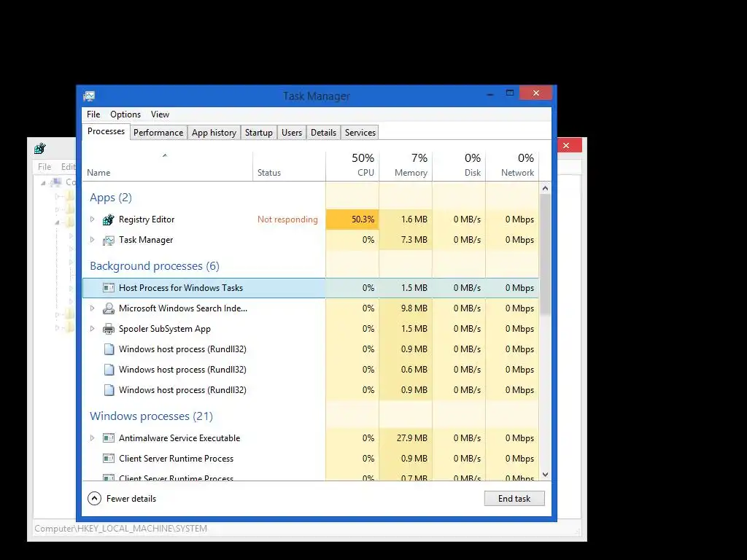The image size is (747, 560).
Task: Close the Registry Editor window behind
Action: pyautogui.click(x=566, y=145)
